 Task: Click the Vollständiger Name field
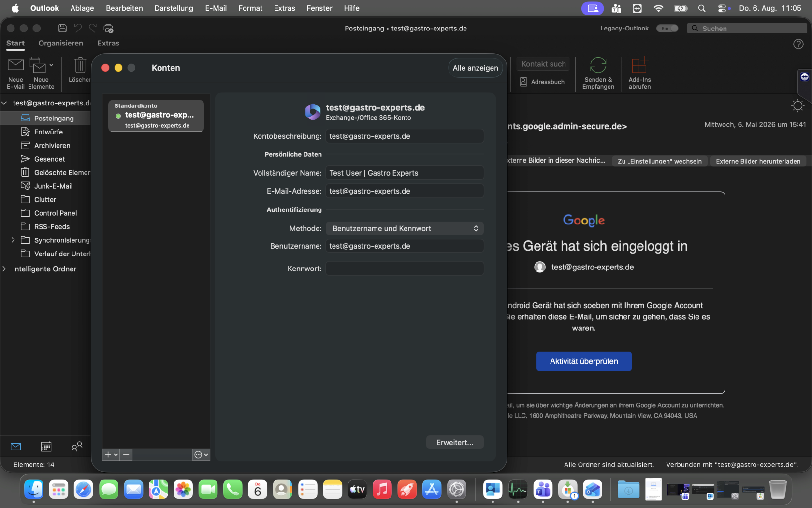(405, 173)
